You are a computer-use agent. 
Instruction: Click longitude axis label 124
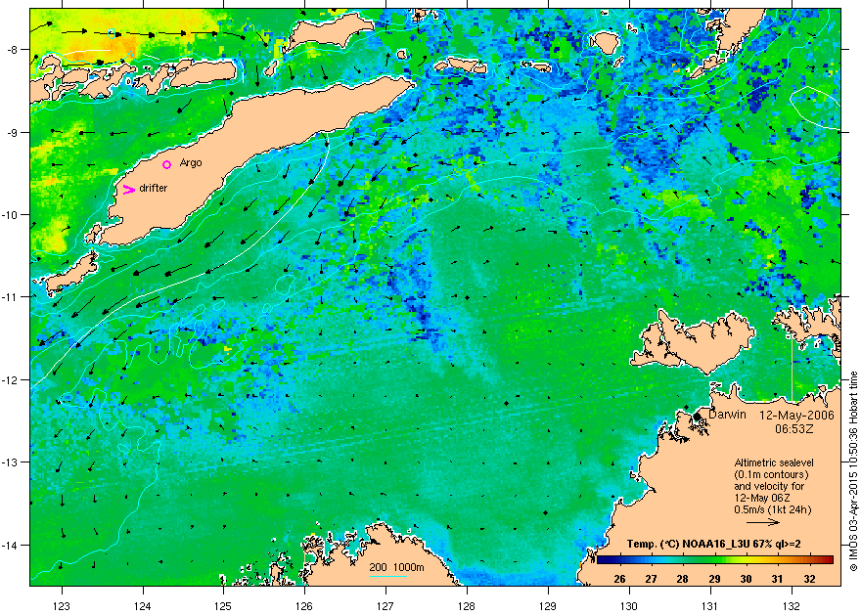click(x=143, y=606)
